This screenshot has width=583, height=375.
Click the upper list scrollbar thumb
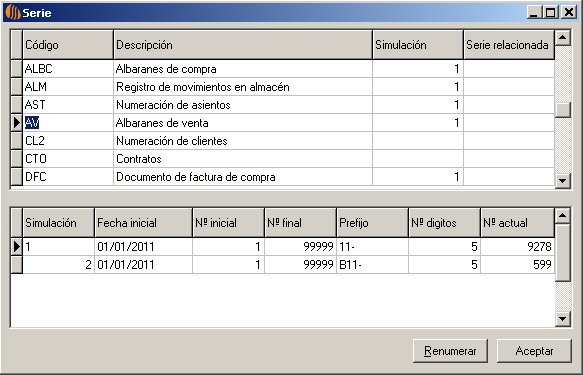(563, 110)
